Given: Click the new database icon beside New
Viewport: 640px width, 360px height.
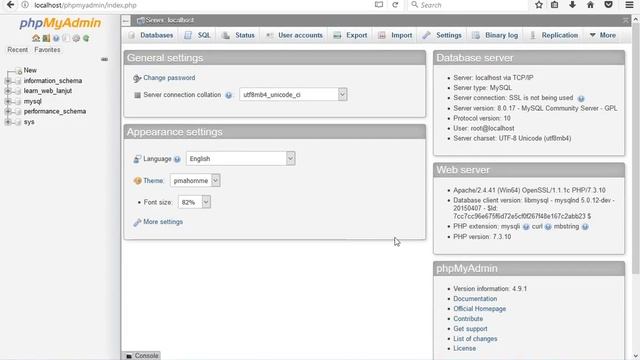Looking at the screenshot, I should 18,71.
